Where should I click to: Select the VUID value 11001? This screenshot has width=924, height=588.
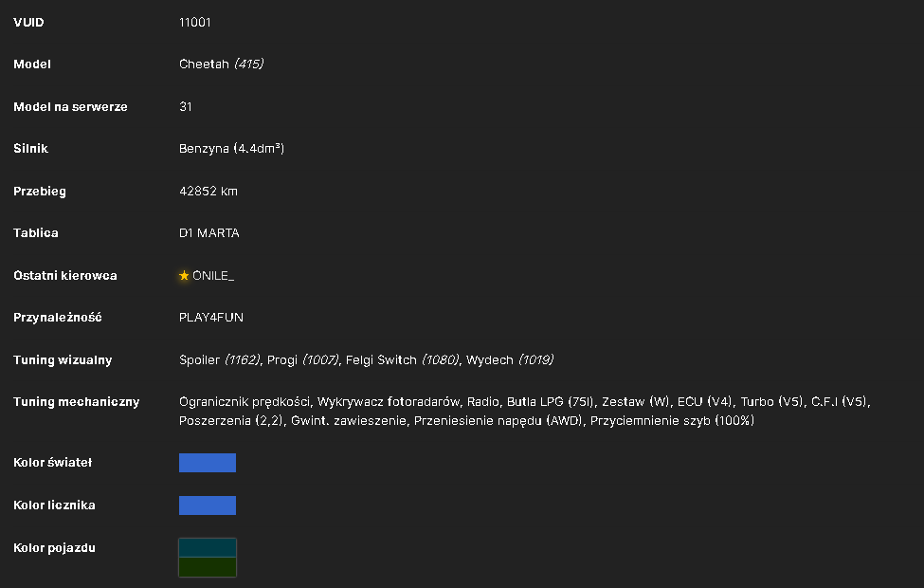[195, 23]
